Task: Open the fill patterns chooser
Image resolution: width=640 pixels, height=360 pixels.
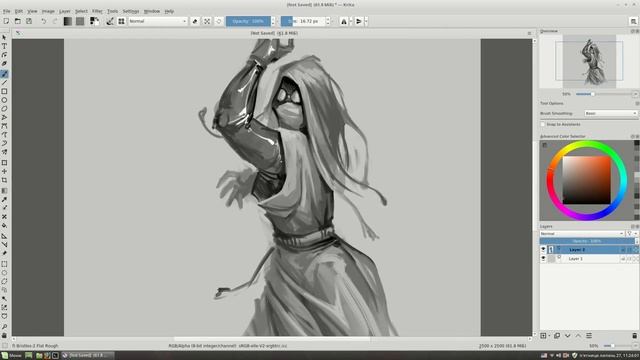Action: coord(80,21)
